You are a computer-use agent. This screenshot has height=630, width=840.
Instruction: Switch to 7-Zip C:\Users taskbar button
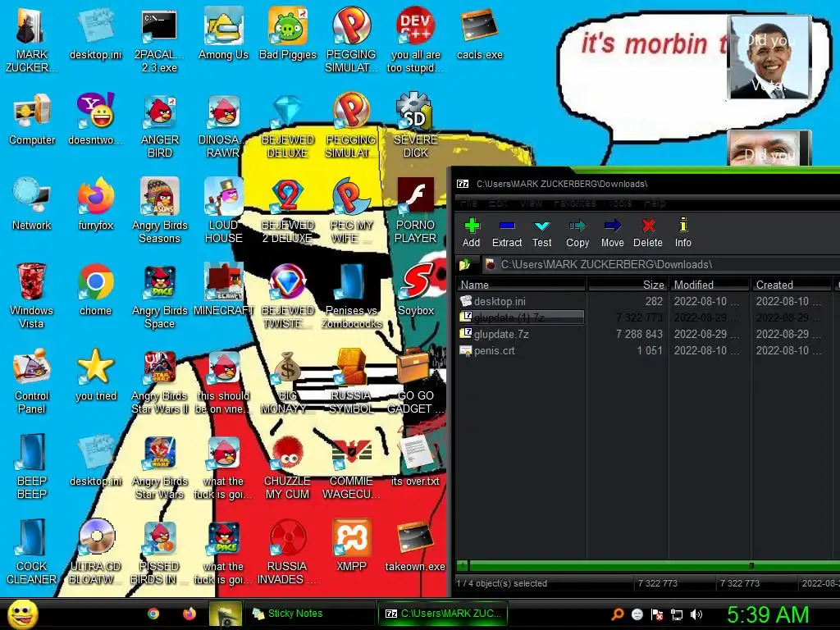[x=443, y=614]
